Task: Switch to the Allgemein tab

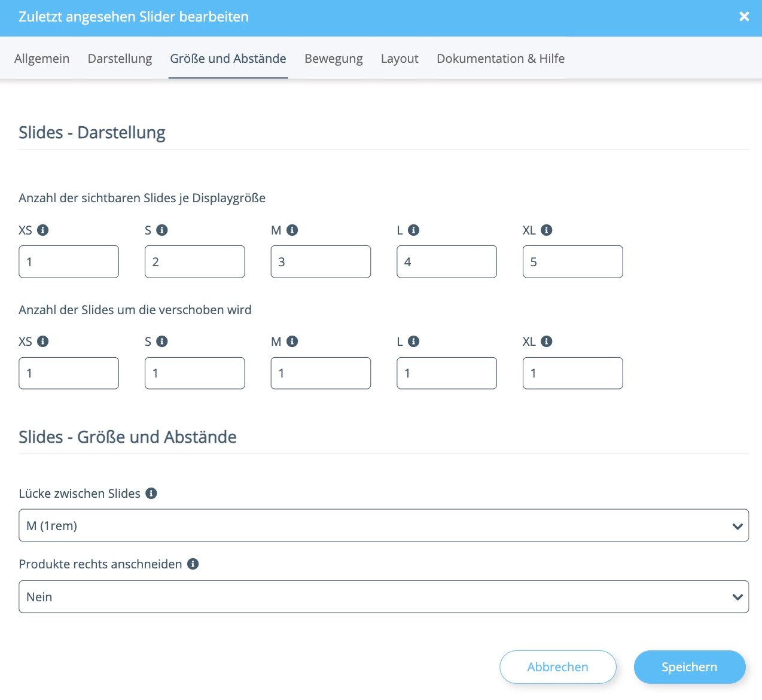Action: 42,59
